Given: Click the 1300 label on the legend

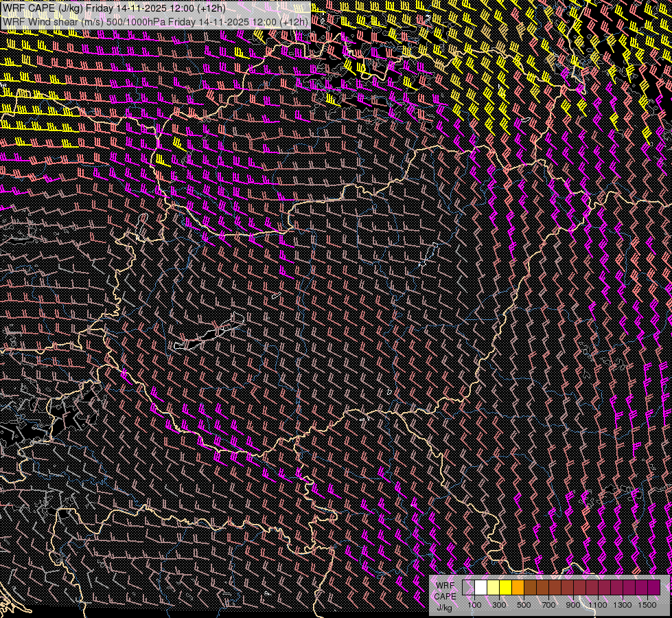Looking at the screenshot, I should pos(623,605).
